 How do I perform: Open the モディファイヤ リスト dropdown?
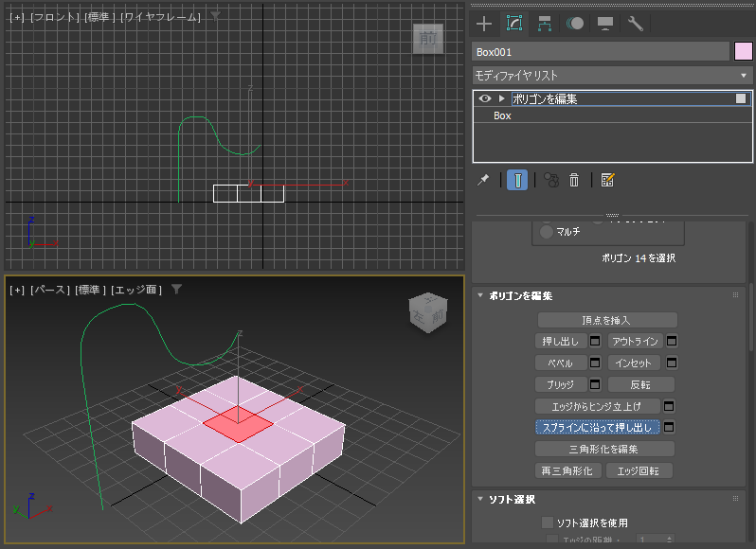(x=612, y=76)
